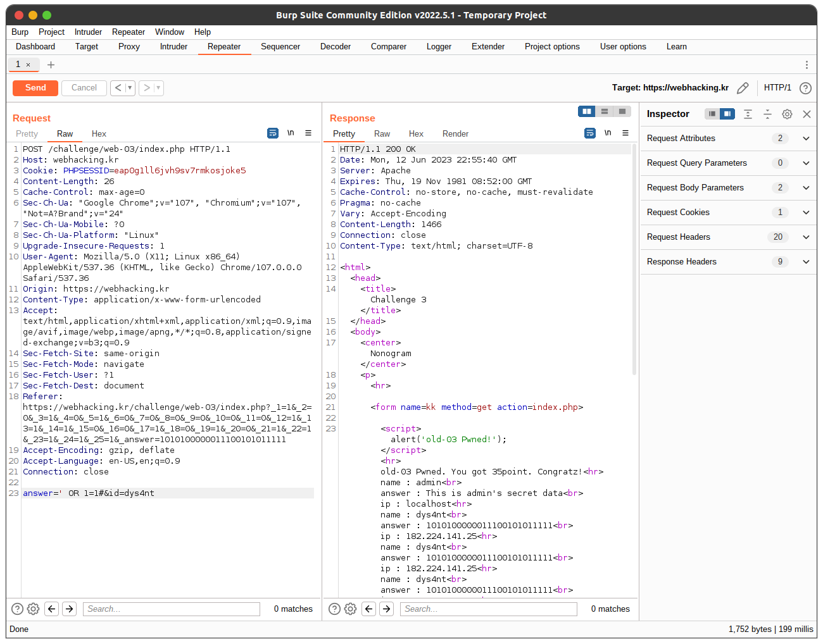Screen dimensions: 823x644
Task: Select top-bottom stacked layout view
Action: coord(605,111)
